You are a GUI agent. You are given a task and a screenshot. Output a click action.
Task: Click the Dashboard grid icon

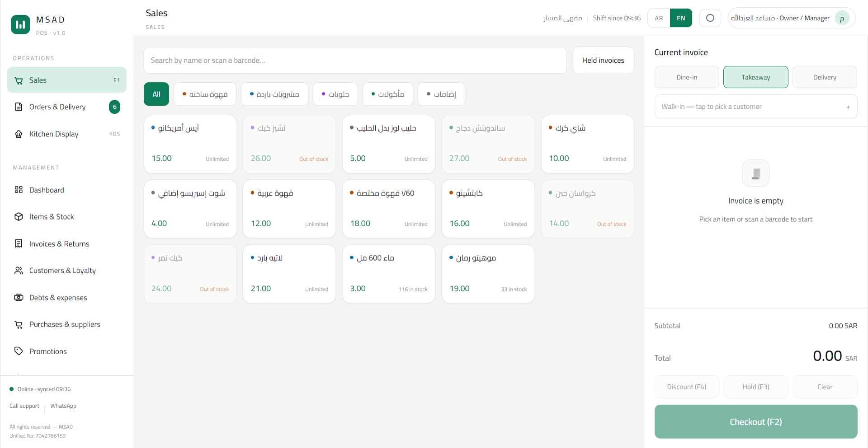coord(19,190)
